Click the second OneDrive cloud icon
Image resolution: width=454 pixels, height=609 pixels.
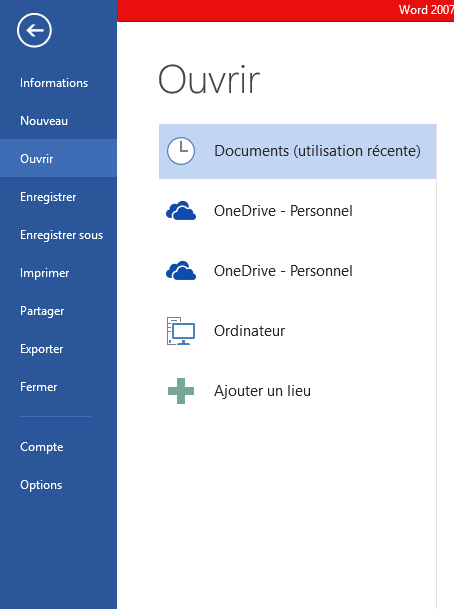point(181,271)
